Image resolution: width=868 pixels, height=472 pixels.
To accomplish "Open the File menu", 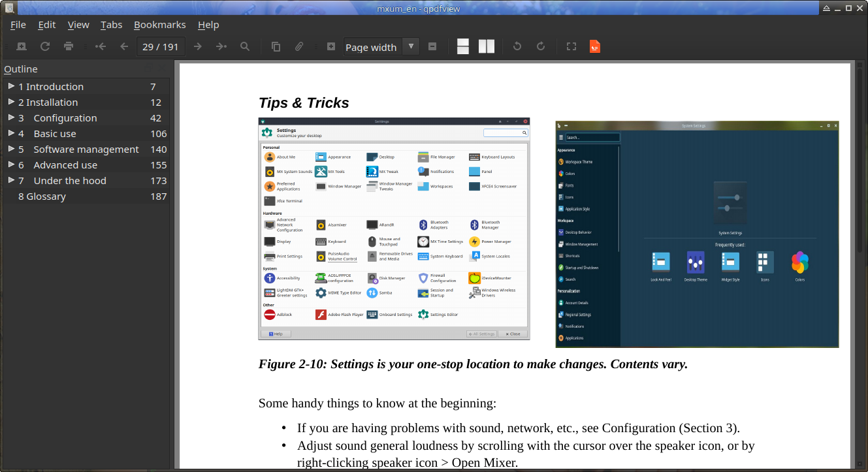I will pyautogui.click(x=18, y=25).
